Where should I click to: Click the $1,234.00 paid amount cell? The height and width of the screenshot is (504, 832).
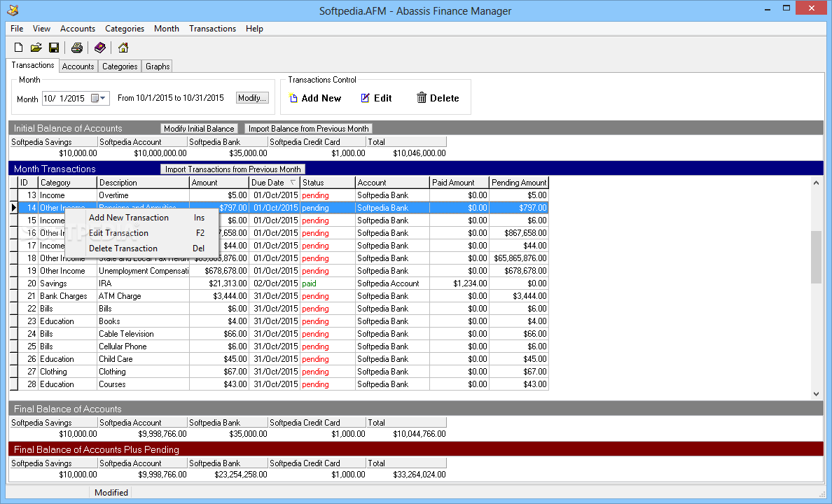tap(459, 283)
